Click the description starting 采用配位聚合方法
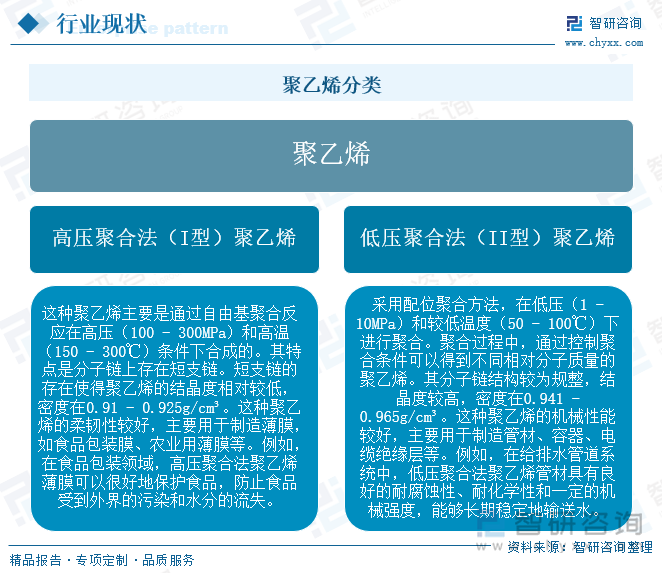662x573 pixels. [488, 408]
